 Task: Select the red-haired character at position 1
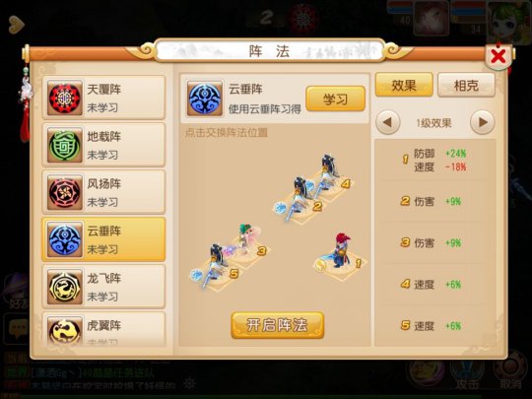coord(340,251)
